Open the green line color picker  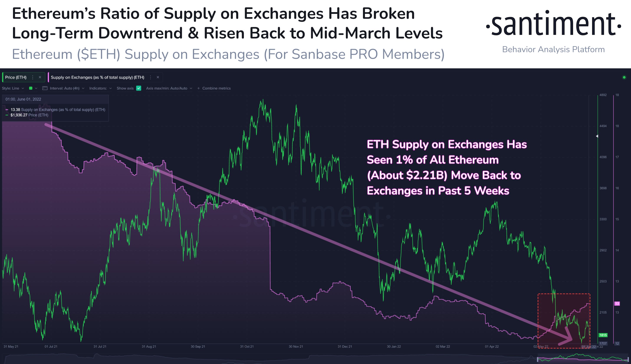(x=31, y=88)
